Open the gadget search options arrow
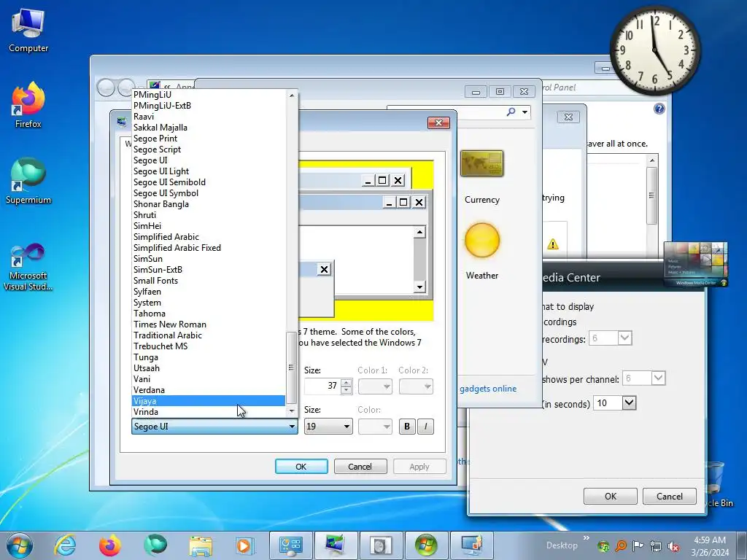 point(525,112)
